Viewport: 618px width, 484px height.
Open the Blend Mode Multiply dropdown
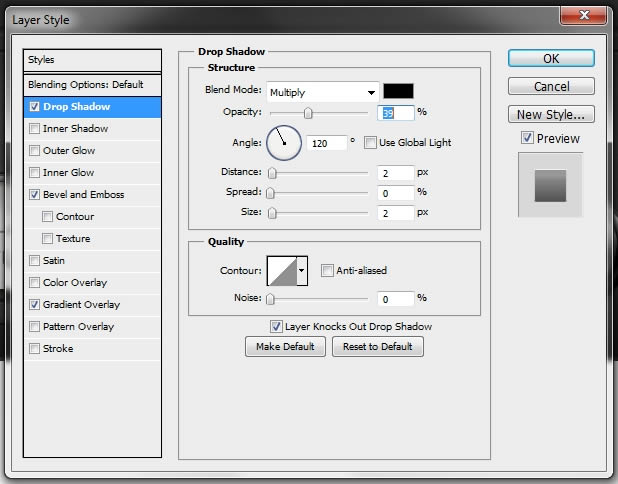pos(323,92)
